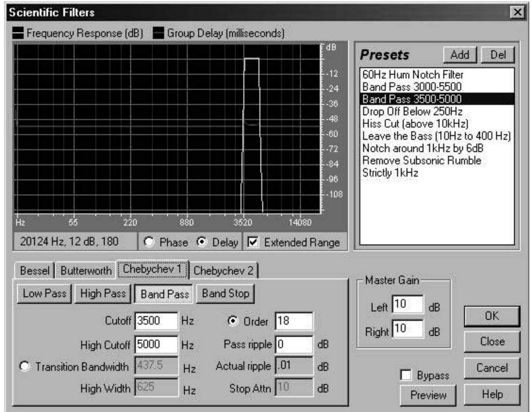This screenshot has width=532, height=412.
Task: Preview the filter effect
Action: 428,395
